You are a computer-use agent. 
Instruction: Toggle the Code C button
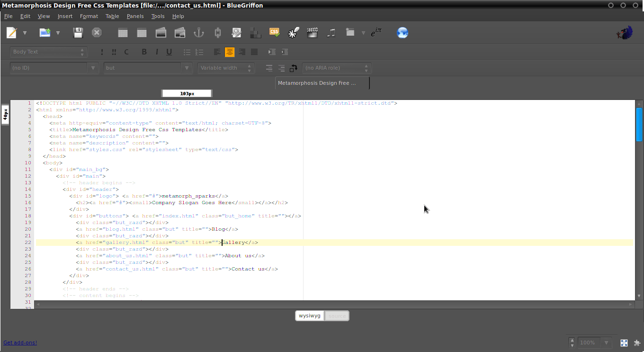(x=126, y=52)
